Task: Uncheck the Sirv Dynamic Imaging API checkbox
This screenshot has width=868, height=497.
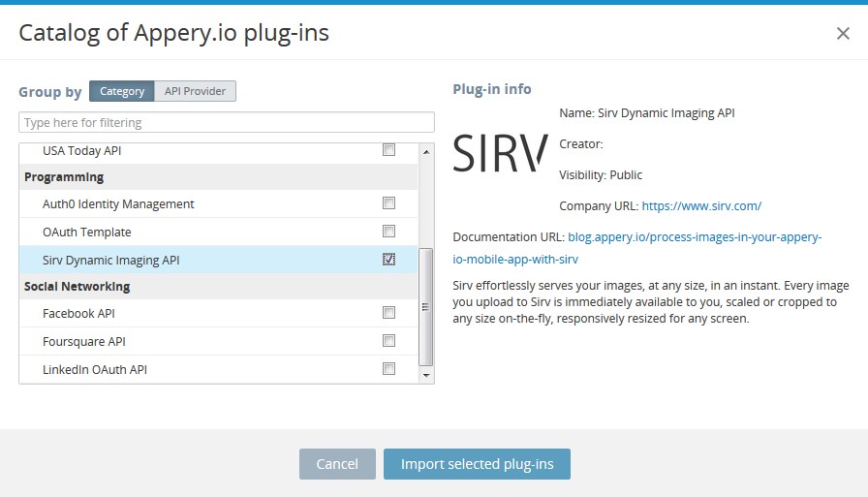Action: coord(388,259)
